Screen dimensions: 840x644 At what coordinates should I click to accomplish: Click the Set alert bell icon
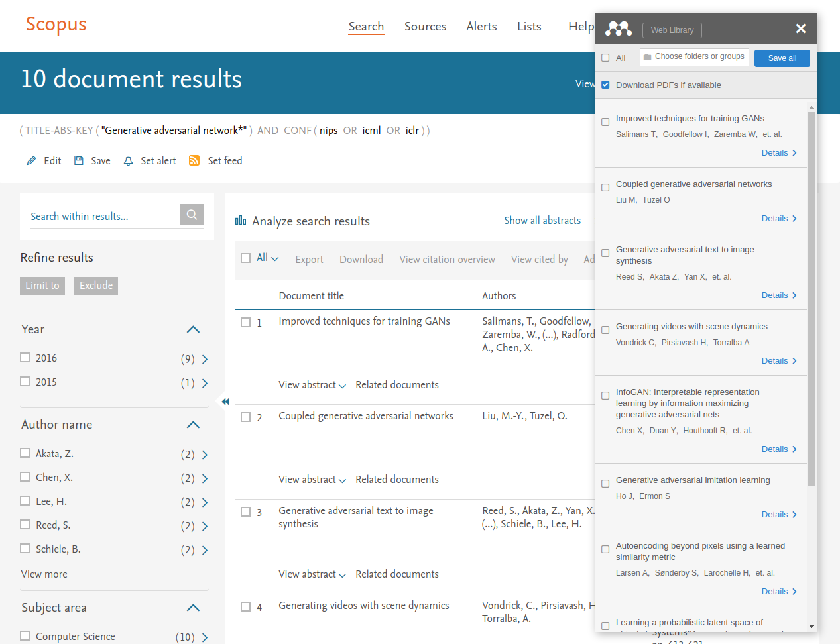coord(129,161)
